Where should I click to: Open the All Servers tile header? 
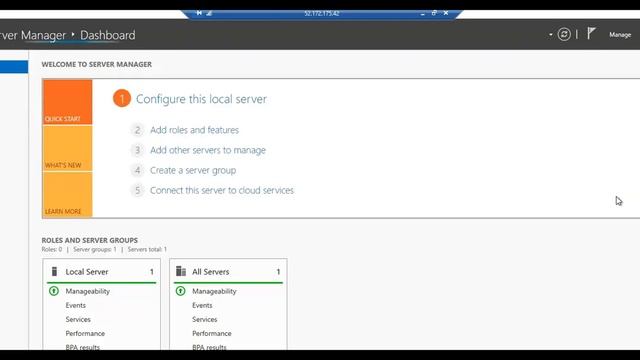(211, 271)
